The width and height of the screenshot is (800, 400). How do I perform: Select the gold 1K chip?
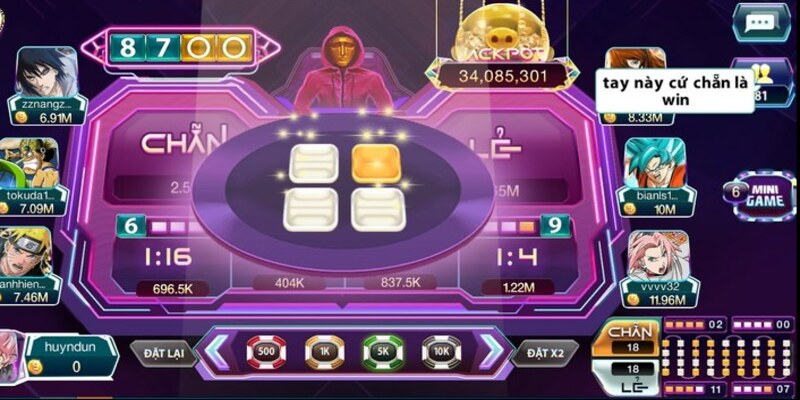[x=324, y=352]
